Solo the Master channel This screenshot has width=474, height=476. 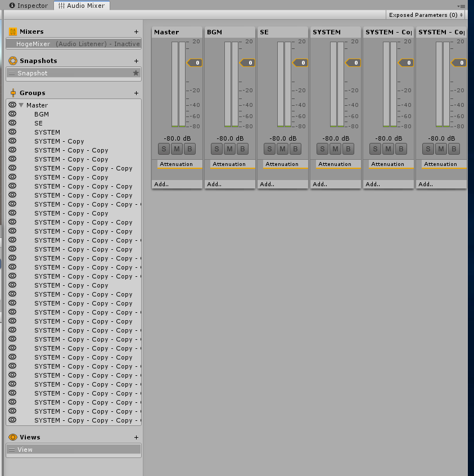click(164, 149)
